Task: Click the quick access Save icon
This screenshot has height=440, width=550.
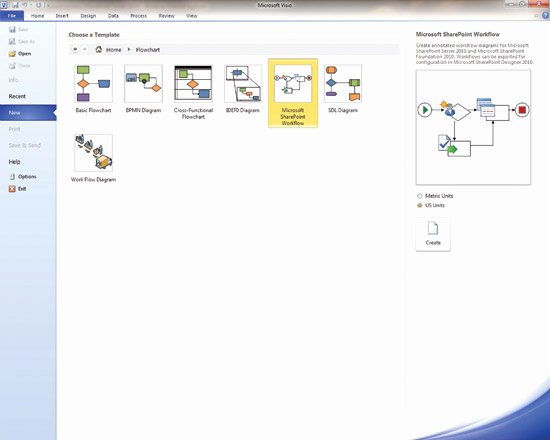Action: (15, 5)
